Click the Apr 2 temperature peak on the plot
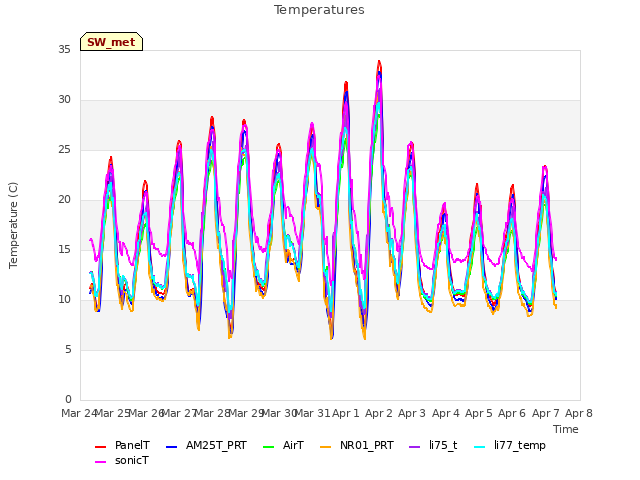The height and width of the screenshot is (480, 640). [x=379, y=62]
